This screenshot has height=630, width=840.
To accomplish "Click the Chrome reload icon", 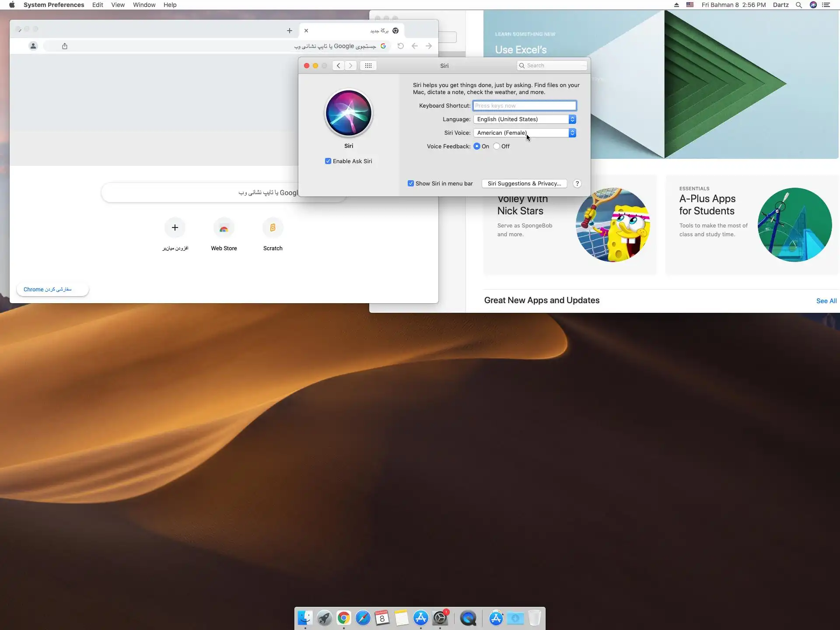I will click(x=400, y=46).
